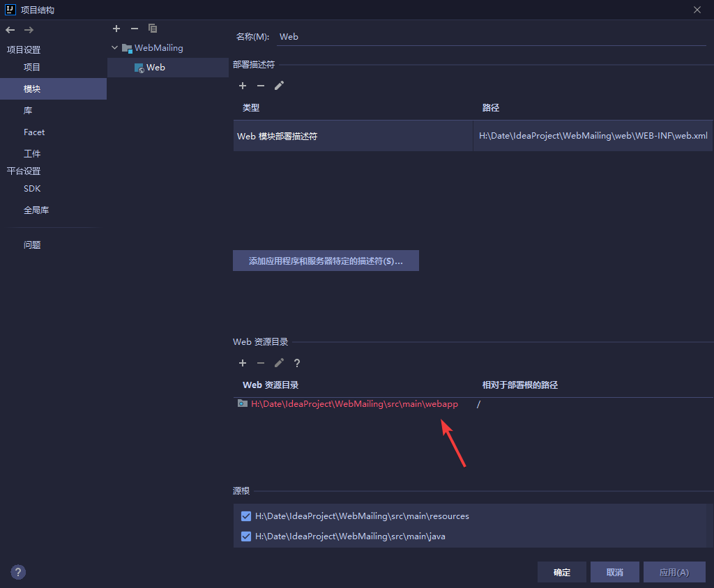The width and height of the screenshot is (714, 588).
Task: Select the WebMailing module
Action: (x=158, y=48)
